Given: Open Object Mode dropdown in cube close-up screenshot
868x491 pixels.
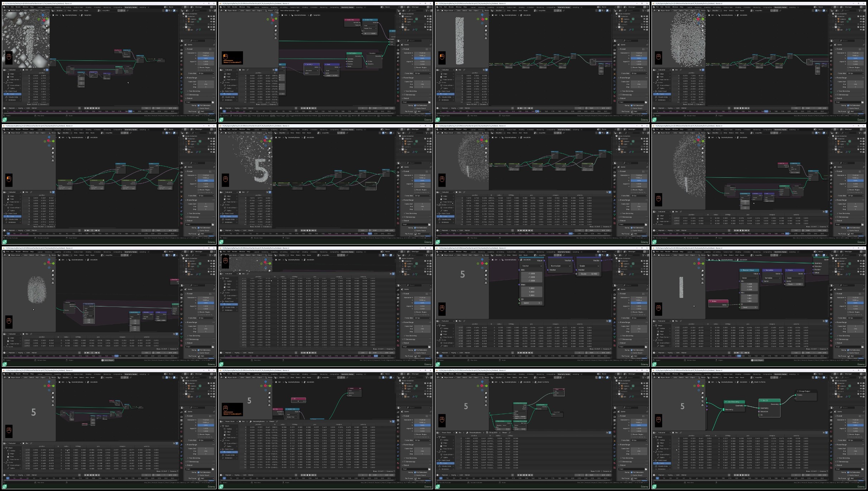Looking at the screenshot, I should click(15, 10).
